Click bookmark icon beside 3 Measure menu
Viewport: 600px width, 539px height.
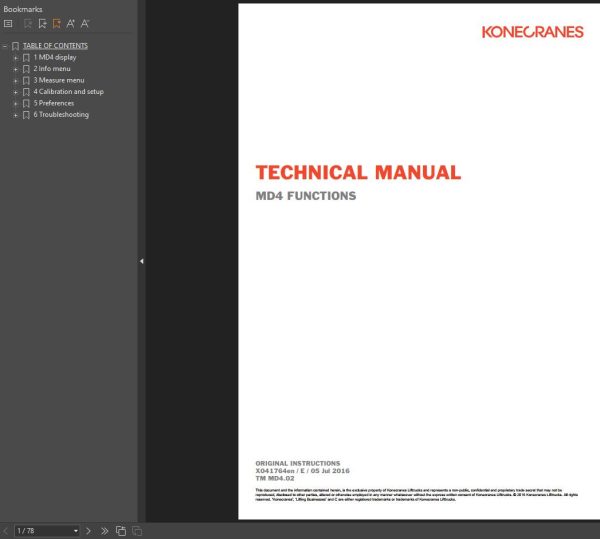pos(26,81)
